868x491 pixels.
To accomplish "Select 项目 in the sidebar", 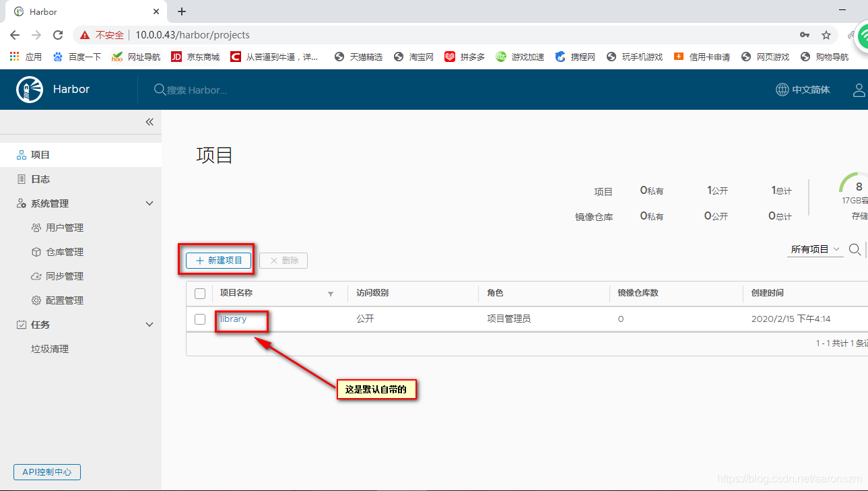I will click(x=81, y=155).
